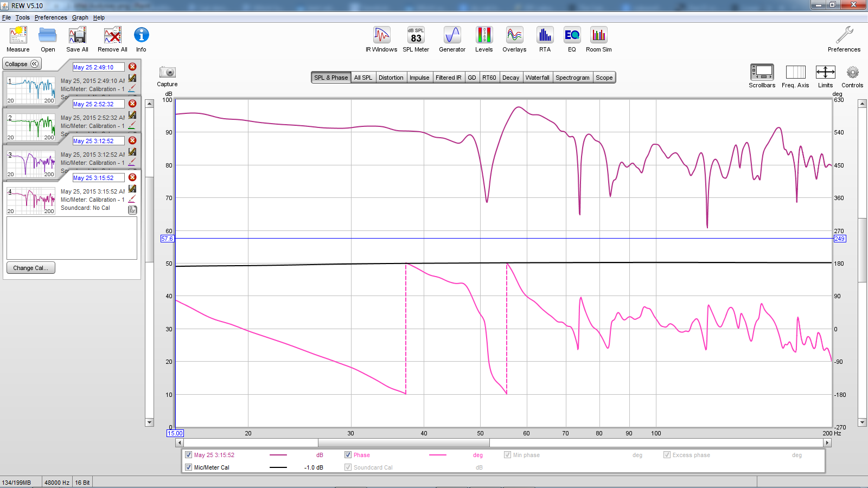Screen dimensions: 868x488
Task: Show the Info panel
Action: pos(141,40)
